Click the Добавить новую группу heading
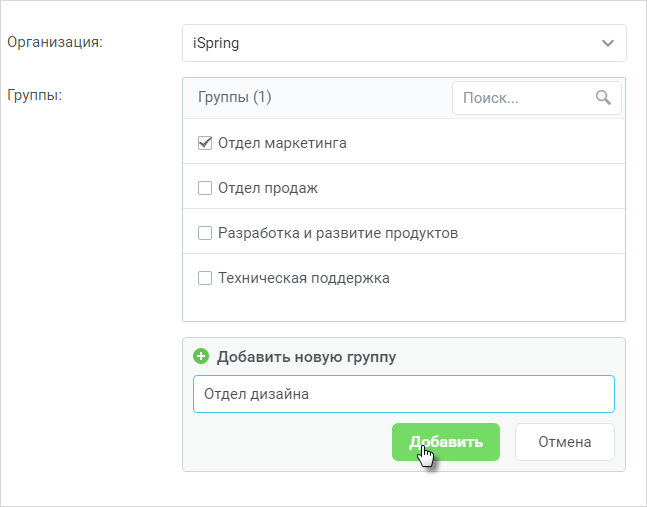This screenshot has height=507, width=647. click(307, 356)
